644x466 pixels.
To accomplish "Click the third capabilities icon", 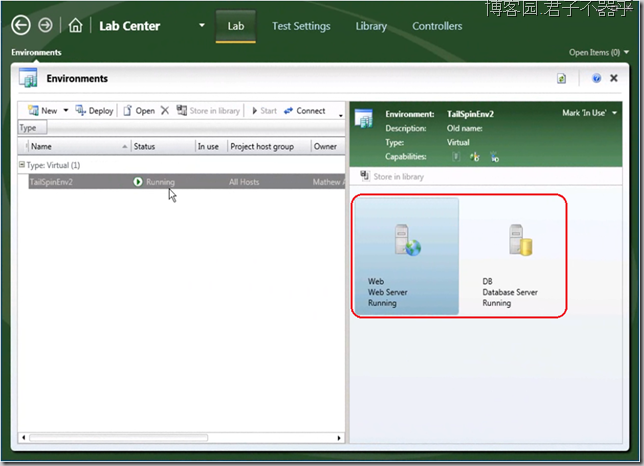I will pos(494,157).
